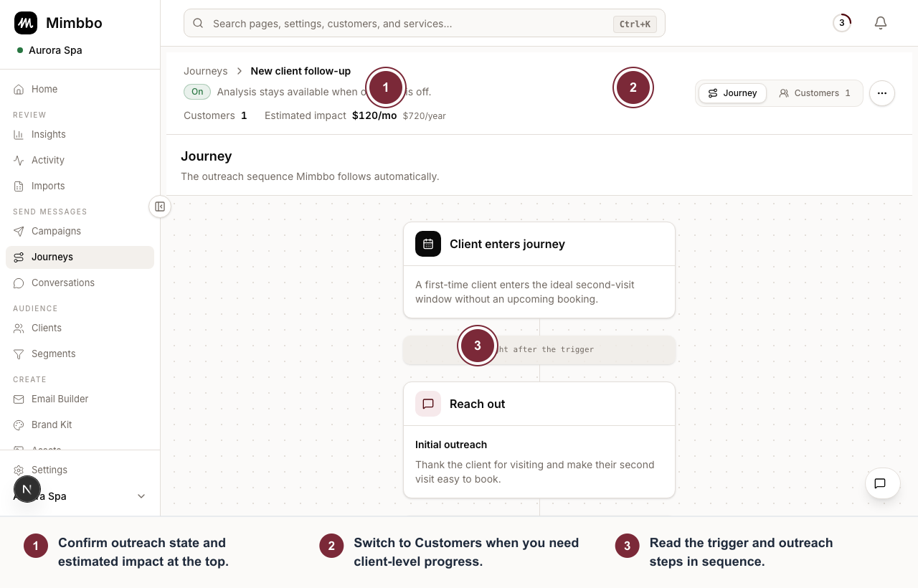The height and width of the screenshot is (588, 918).
Task: Open the notifications bell icon
Action: [x=881, y=23]
